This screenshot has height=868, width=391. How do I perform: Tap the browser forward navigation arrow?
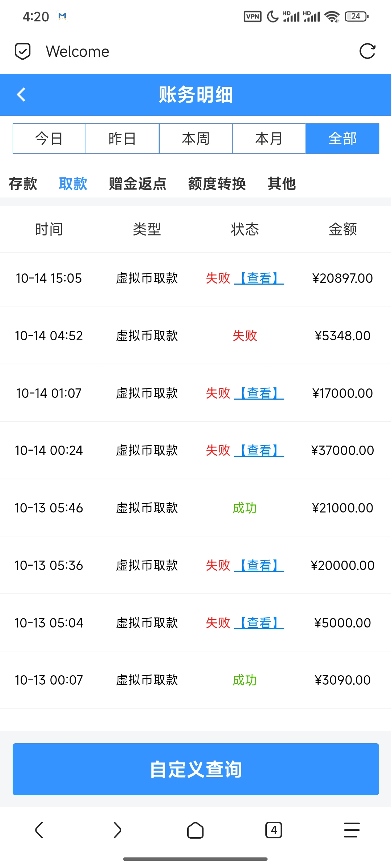pyautogui.click(x=117, y=830)
